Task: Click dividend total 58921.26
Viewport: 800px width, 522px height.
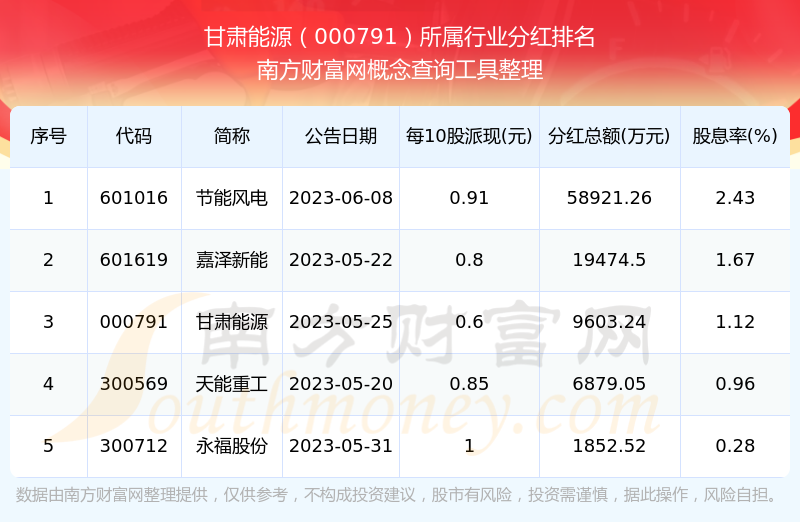Action: [x=609, y=198]
